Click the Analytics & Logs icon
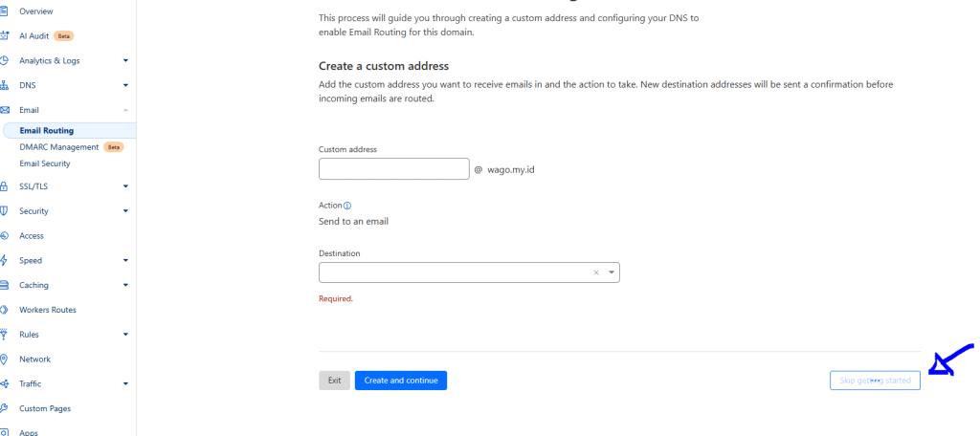Image resolution: width=980 pixels, height=436 pixels. point(5,60)
